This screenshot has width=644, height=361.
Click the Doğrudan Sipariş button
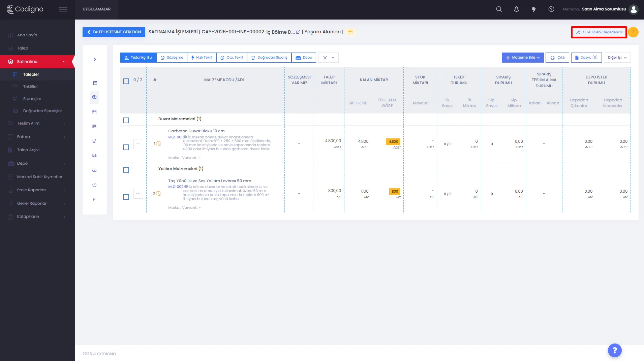[x=269, y=58]
